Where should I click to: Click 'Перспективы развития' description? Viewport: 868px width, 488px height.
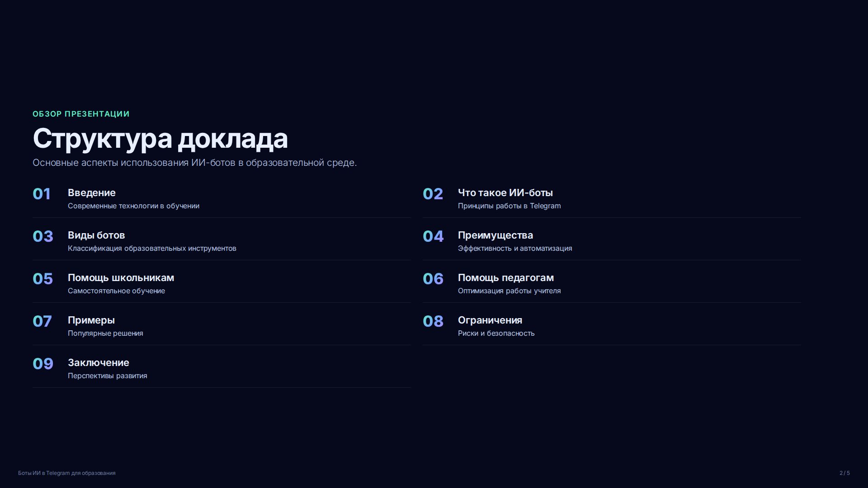pos(107,376)
